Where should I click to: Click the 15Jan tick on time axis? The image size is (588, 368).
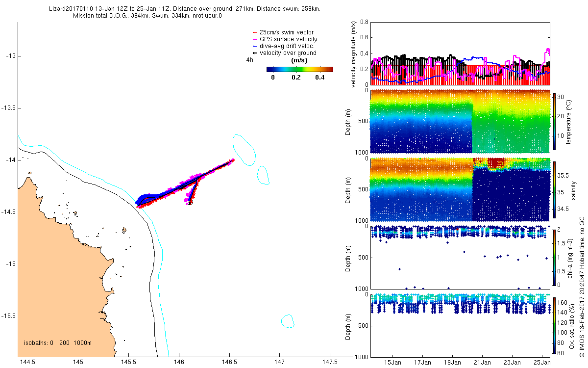393,362
